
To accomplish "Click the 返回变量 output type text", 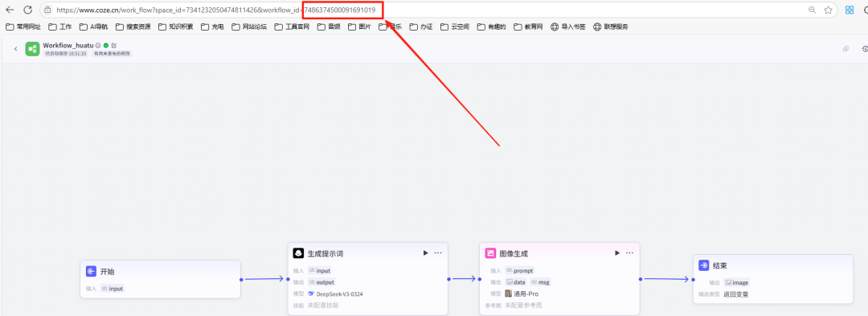I will coord(735,294).
